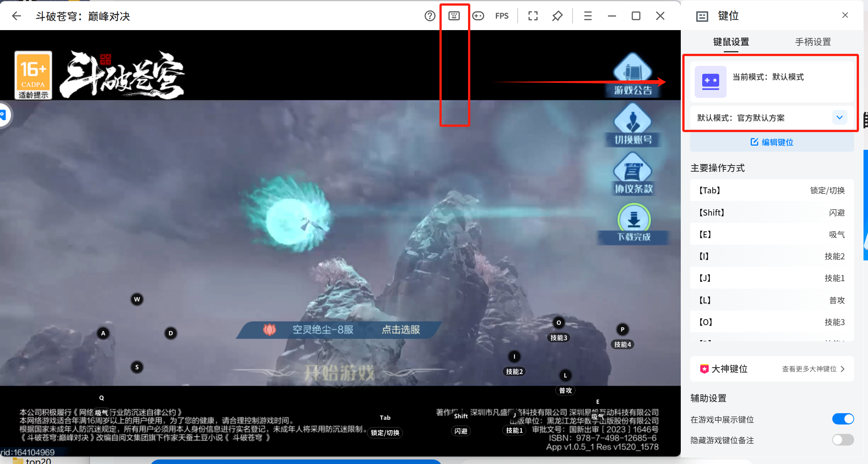Select the [L] 普攻 row
The height and width of the screenshot is (464, 868).
772,300
